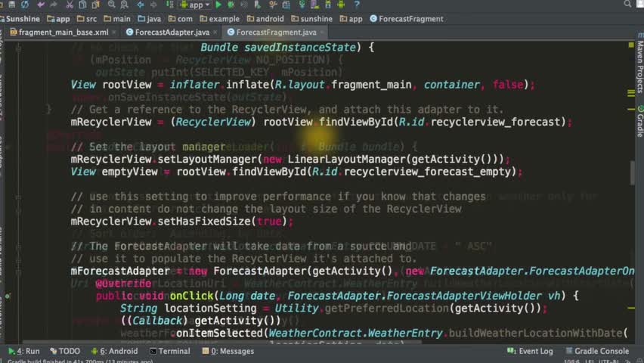Select the java breadcrumb folder
The image size is (644, 363).
coord(150,19)
